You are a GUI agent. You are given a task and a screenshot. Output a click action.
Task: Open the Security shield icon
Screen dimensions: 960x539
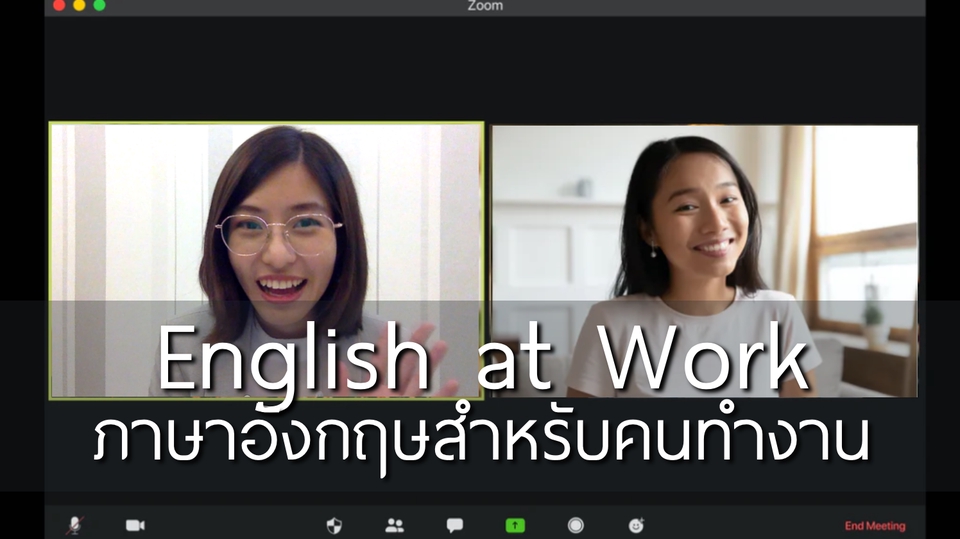pyautogui.click(x=334, y=526)
